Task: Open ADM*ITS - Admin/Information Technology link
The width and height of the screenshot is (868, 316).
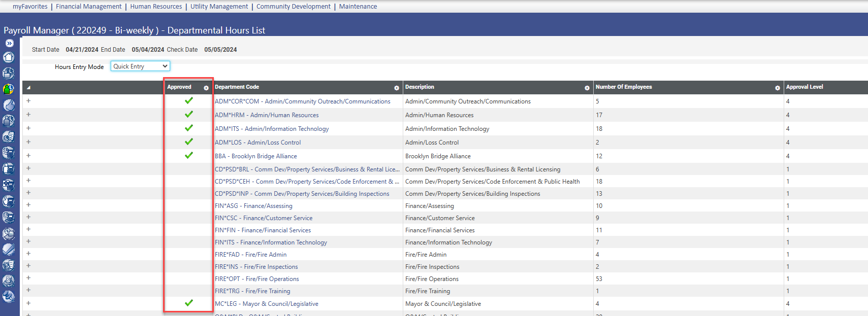Action: click(272, 129)
